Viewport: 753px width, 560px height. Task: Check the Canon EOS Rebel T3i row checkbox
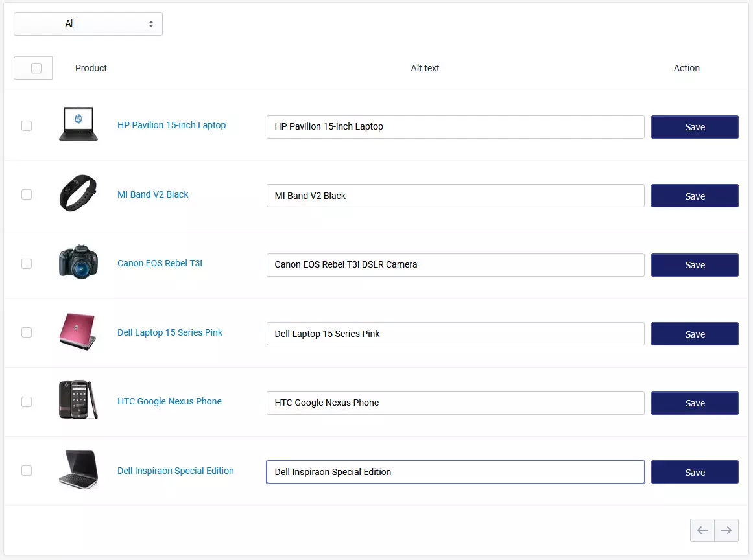pos(27,264)
